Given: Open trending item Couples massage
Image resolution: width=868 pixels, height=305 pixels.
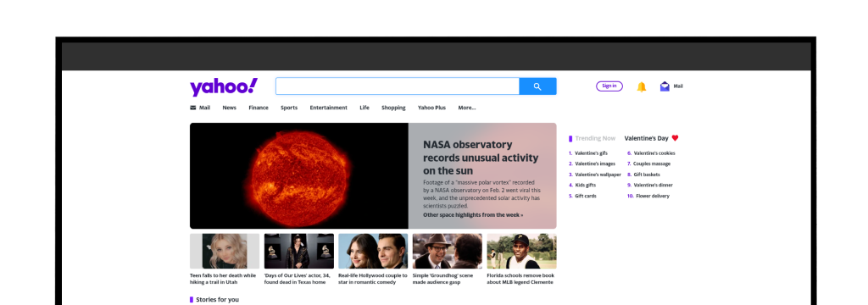Looking at the screenshot, I should (x=652, y=164).
